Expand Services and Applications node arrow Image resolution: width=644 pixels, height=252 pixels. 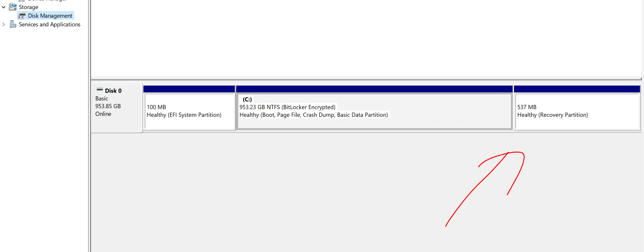[3, 24]
